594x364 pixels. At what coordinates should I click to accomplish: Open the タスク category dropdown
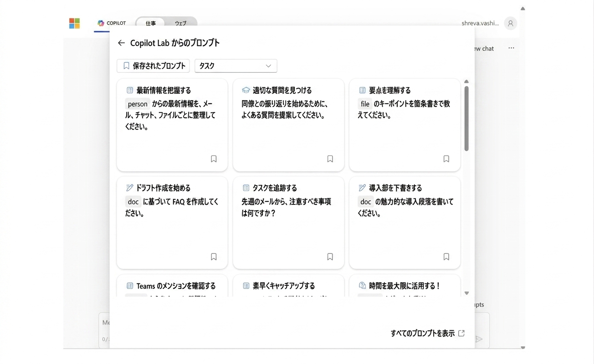click(x=236, y=66)
